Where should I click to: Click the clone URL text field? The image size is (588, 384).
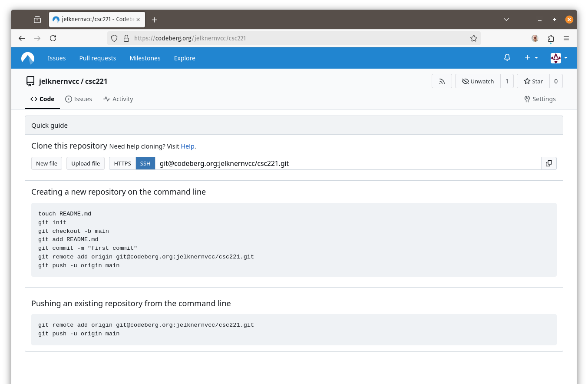click(348, 163)
